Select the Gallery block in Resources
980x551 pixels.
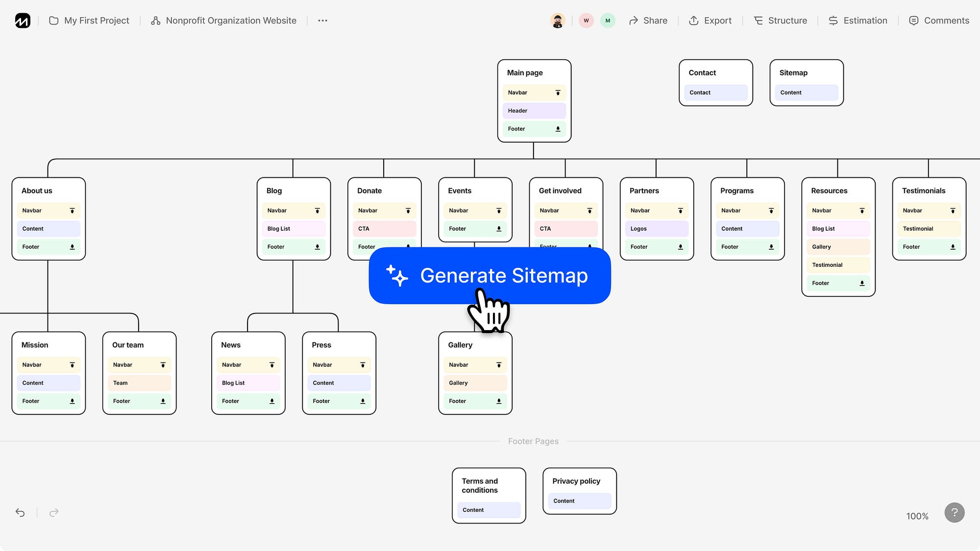pyautogui.click(x=838, y=247)
